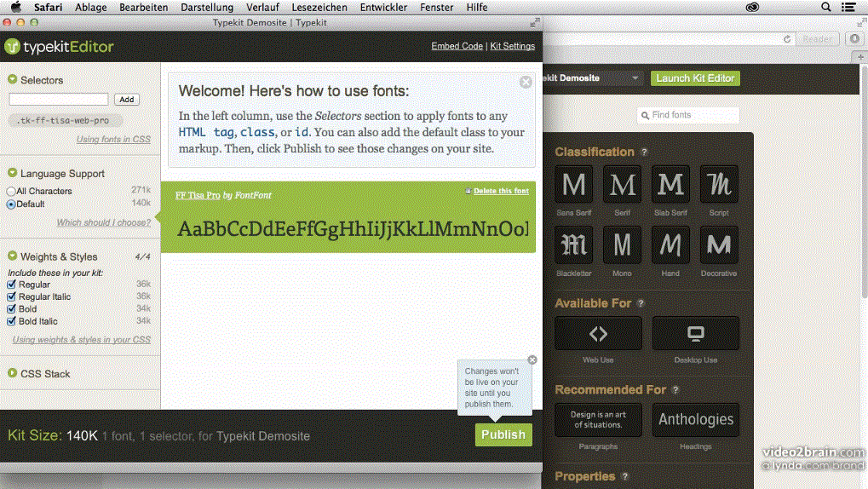This screenshot has height=489, width=868.
Task: Filter fonts by Desktop Use
Action: pos(696,333)
